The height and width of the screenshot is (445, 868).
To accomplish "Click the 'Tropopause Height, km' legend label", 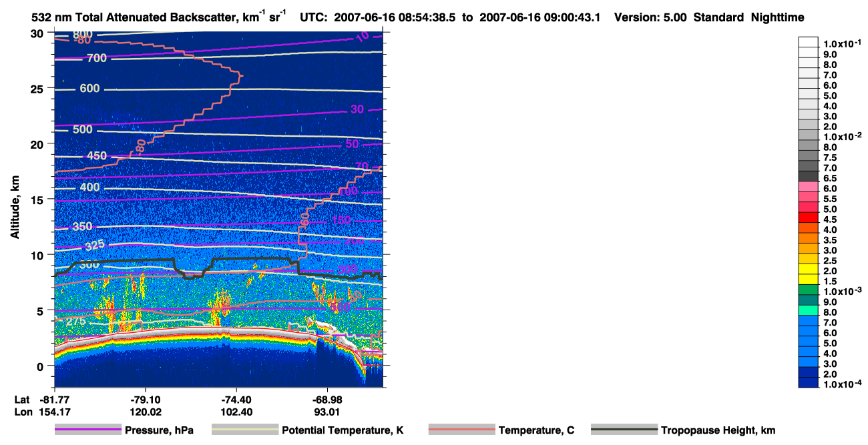I will pos(718,430).
